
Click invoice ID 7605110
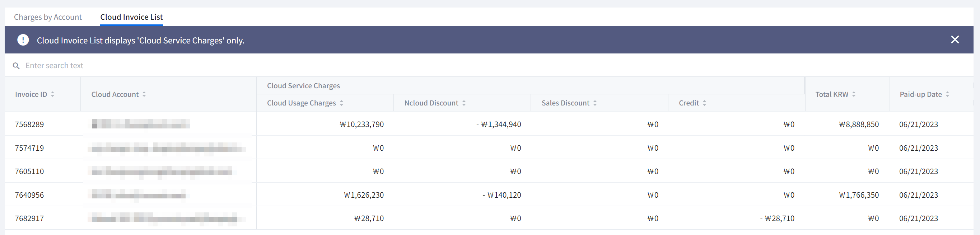[29, 171]
